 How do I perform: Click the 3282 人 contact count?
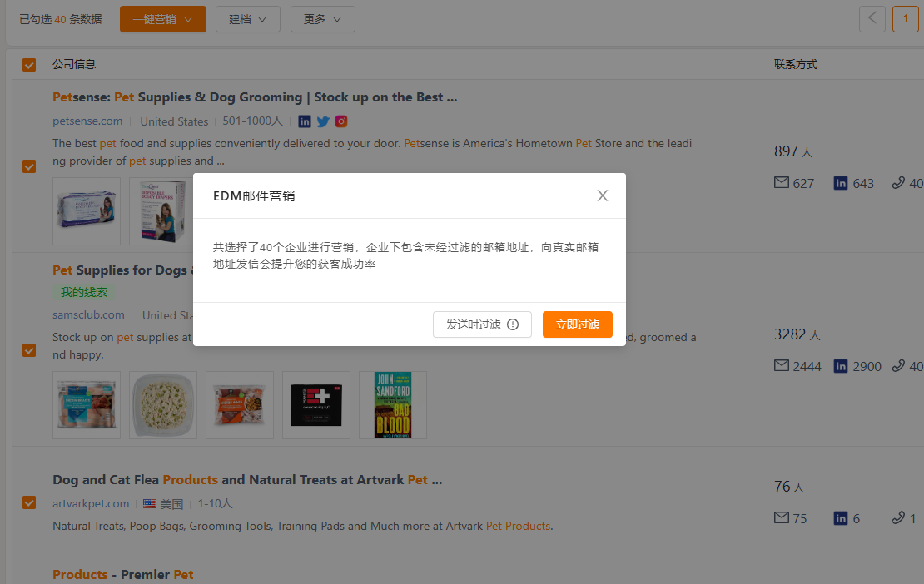click(797, 334)
